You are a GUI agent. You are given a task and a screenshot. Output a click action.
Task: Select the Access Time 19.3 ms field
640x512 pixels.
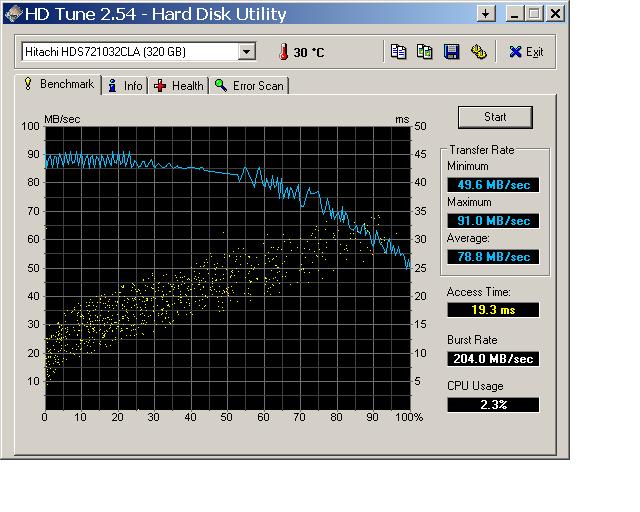(x=492, y=310)
